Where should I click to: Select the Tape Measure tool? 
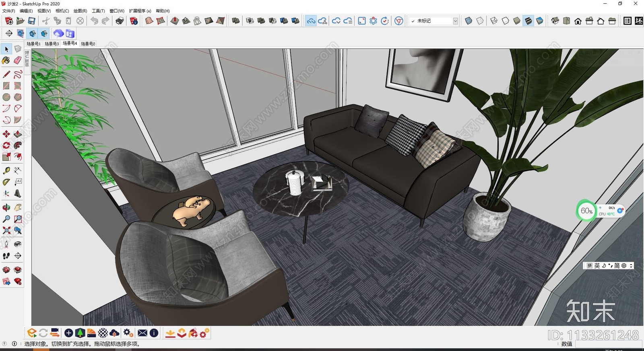pyautogui.click(x=6, y=170)
